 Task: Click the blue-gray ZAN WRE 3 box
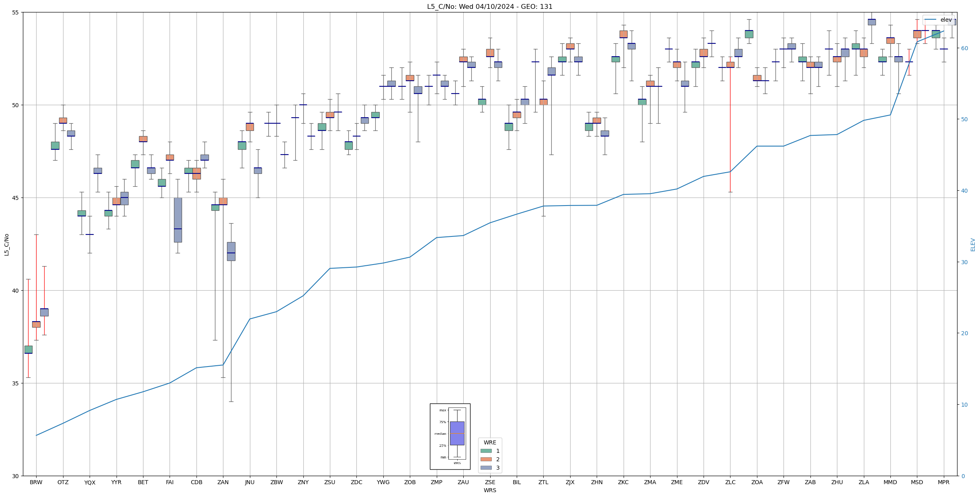point(231,251)
